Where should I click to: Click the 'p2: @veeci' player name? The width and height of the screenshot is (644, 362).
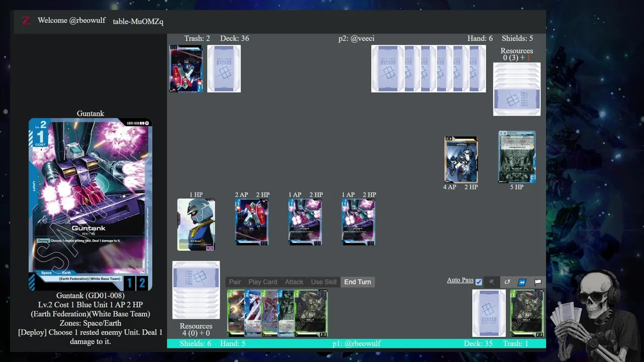point(356,38)
